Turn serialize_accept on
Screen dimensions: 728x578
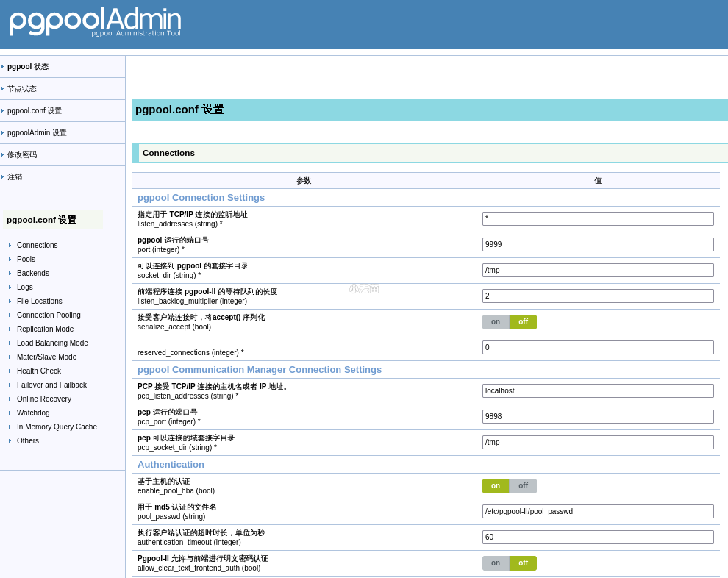496,322
